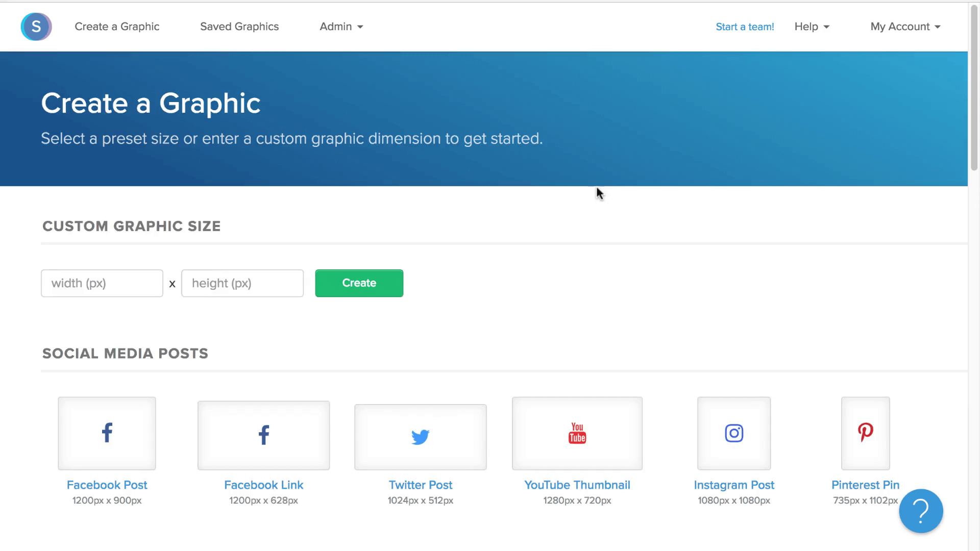The width and height of the screenshot is (980, 551).
Task: Click the Snappa logo icon
Action: pos(36,27)
